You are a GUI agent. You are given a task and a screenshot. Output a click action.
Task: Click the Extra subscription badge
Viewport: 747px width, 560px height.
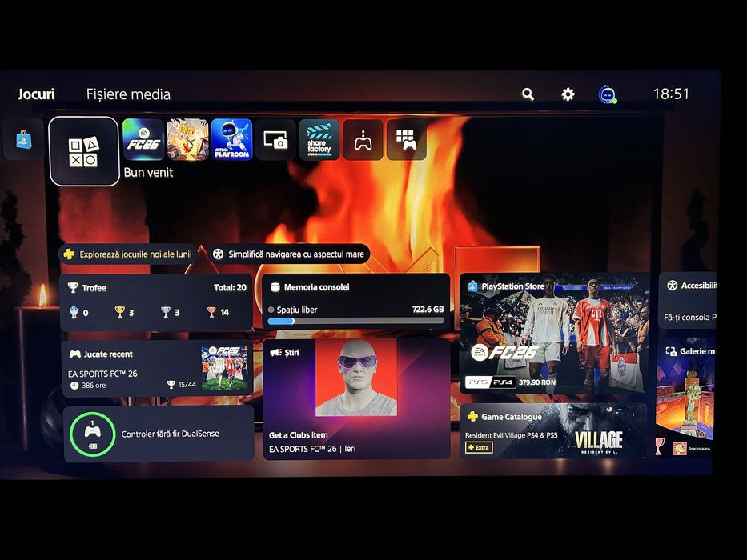click(x=479, y=448)
